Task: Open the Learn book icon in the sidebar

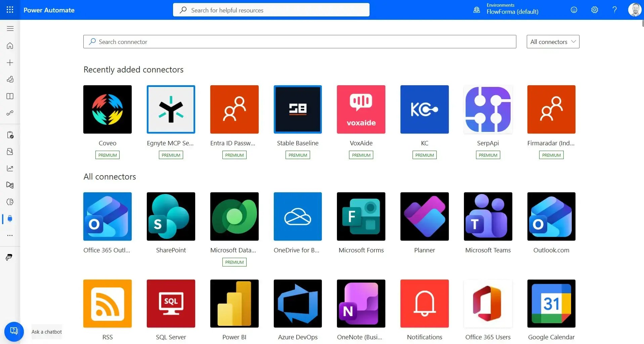Action: click(x=10, y=96)
